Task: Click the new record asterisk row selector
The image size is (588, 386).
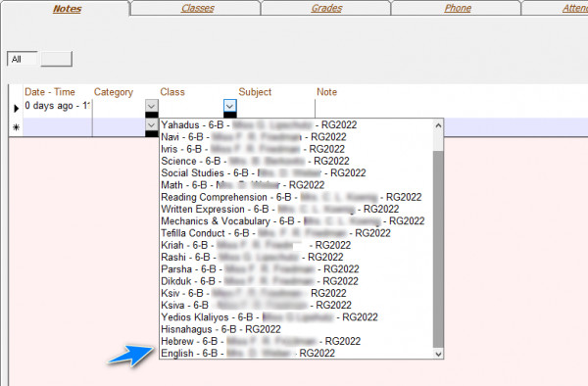Action: tap(16, 127)
